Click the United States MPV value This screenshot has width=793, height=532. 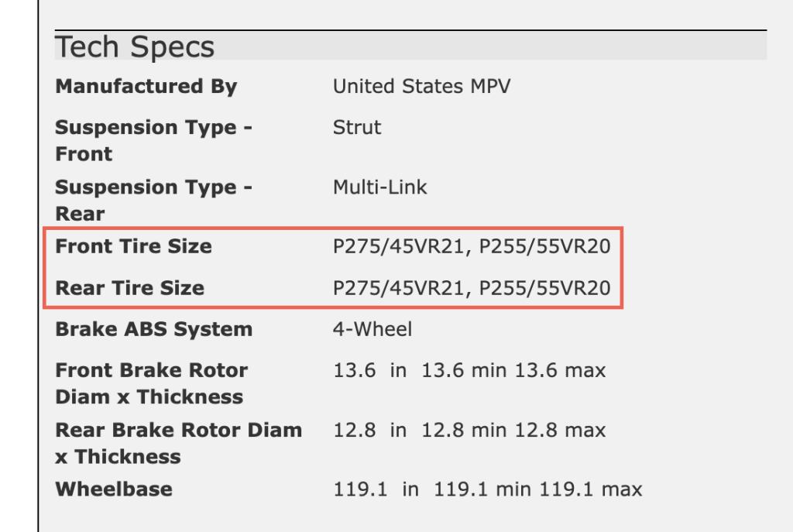click(x=422, y=87)
